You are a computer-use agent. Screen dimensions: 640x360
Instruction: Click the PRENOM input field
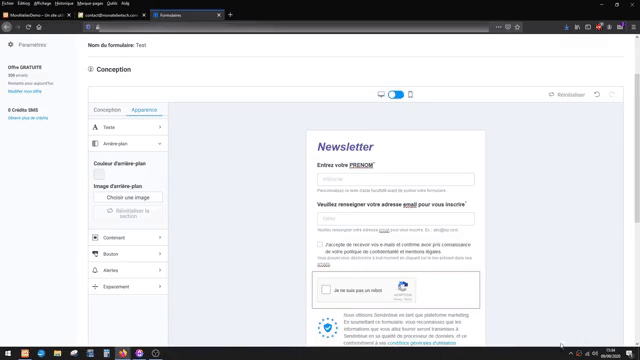pyautogui.click(x=396, y=179)
